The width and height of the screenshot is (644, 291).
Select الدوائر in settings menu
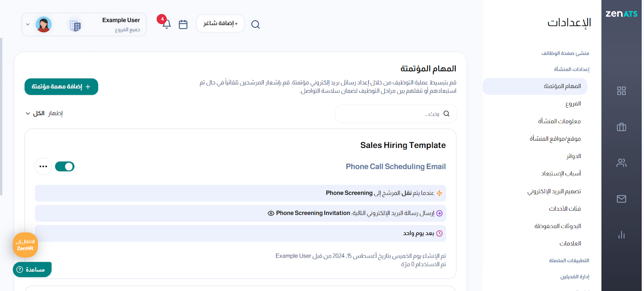(x=574, y=156)
